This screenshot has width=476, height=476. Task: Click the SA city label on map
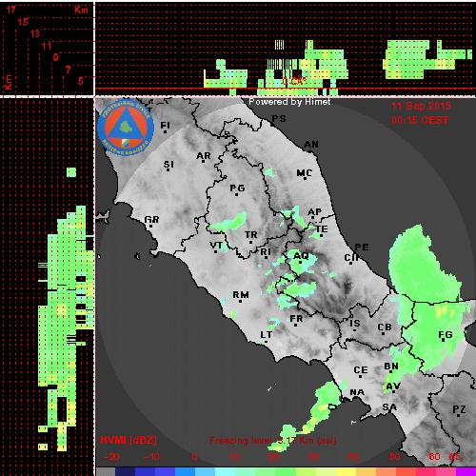pyautogui.click(x=389, y=407)
